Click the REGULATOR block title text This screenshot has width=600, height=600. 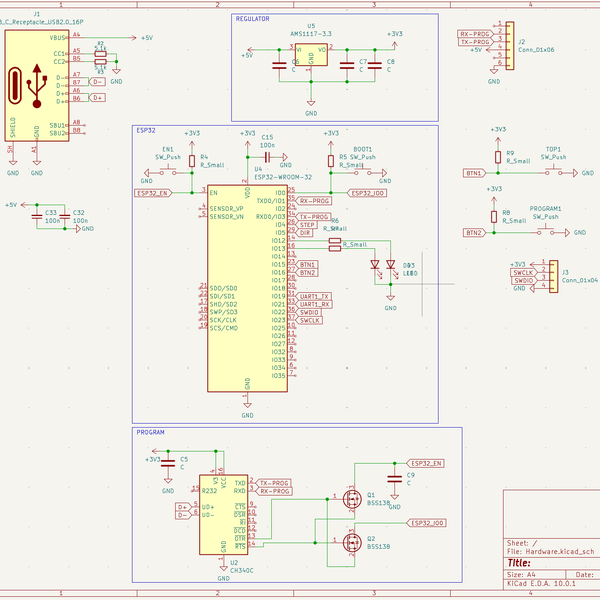coord(252,19)
